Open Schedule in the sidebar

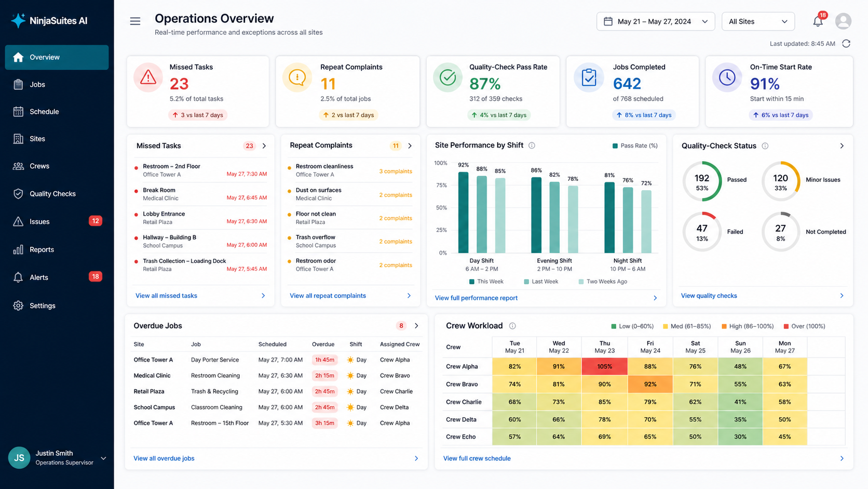click(57, 111)
